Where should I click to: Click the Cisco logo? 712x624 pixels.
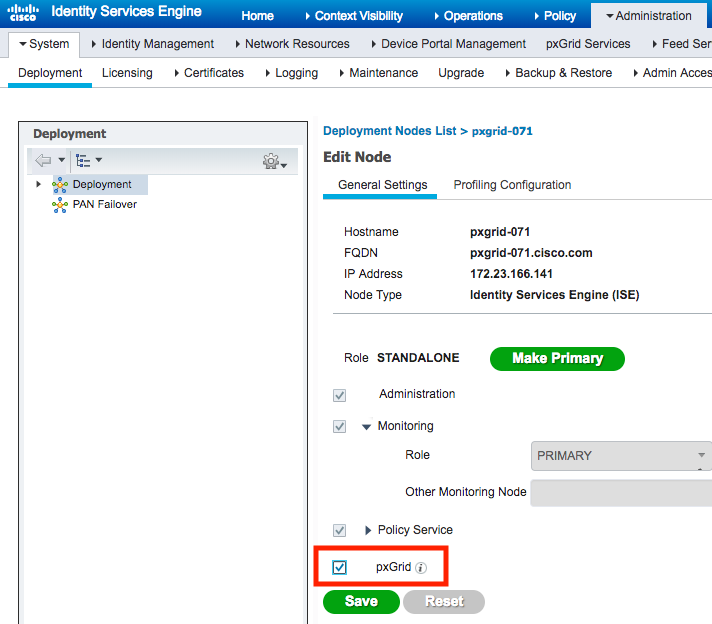pyautogui.click(x=23, y=13)
